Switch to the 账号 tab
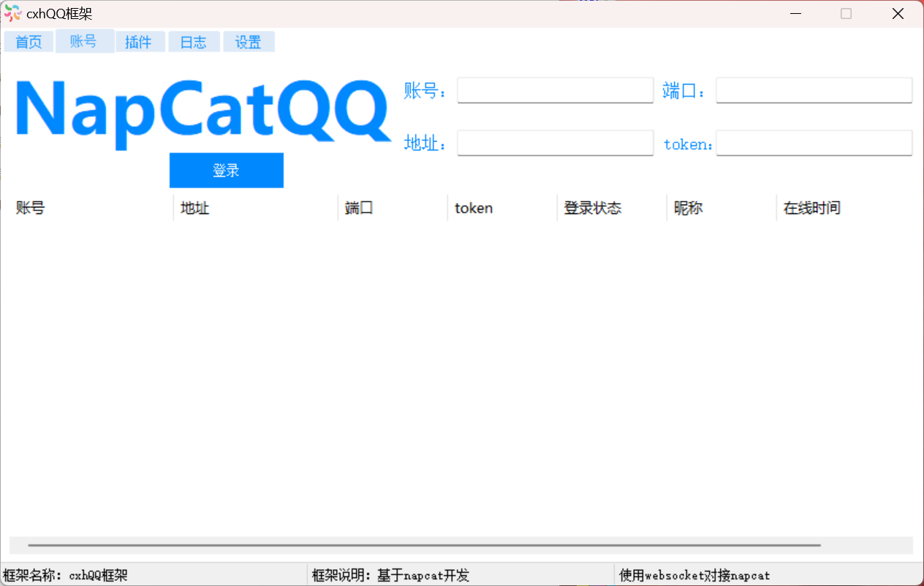 pos(84,42)
